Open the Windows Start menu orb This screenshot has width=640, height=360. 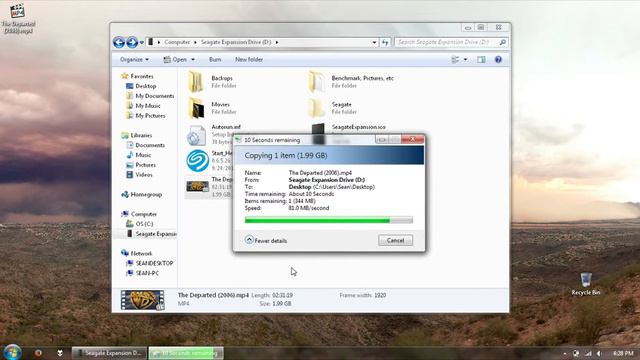(x=12, y=353)
